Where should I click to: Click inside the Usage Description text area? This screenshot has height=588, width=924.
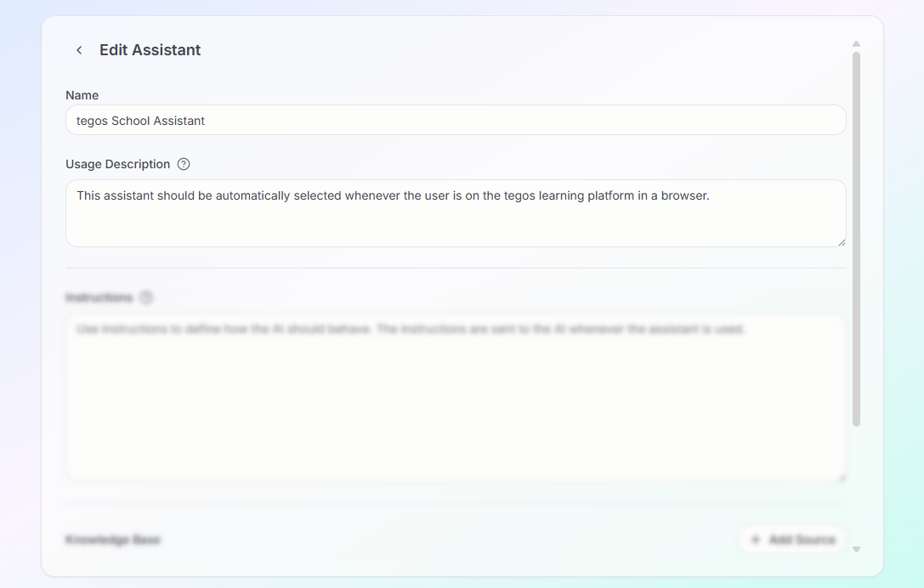pos(456,213)
